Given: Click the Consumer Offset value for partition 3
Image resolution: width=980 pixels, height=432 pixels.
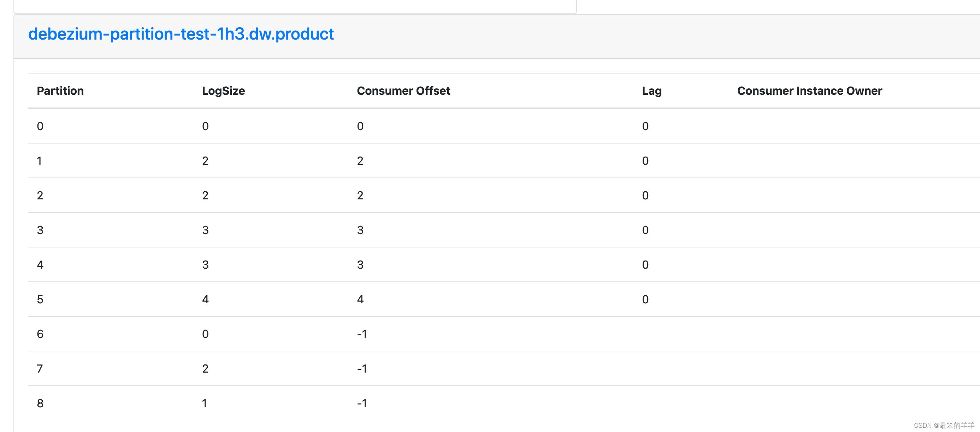Looking at the screenshot, I should click(x=360, y=230).
